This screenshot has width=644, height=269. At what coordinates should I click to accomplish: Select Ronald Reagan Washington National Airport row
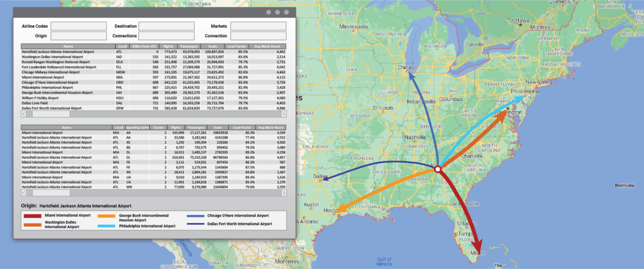[153, 62]
